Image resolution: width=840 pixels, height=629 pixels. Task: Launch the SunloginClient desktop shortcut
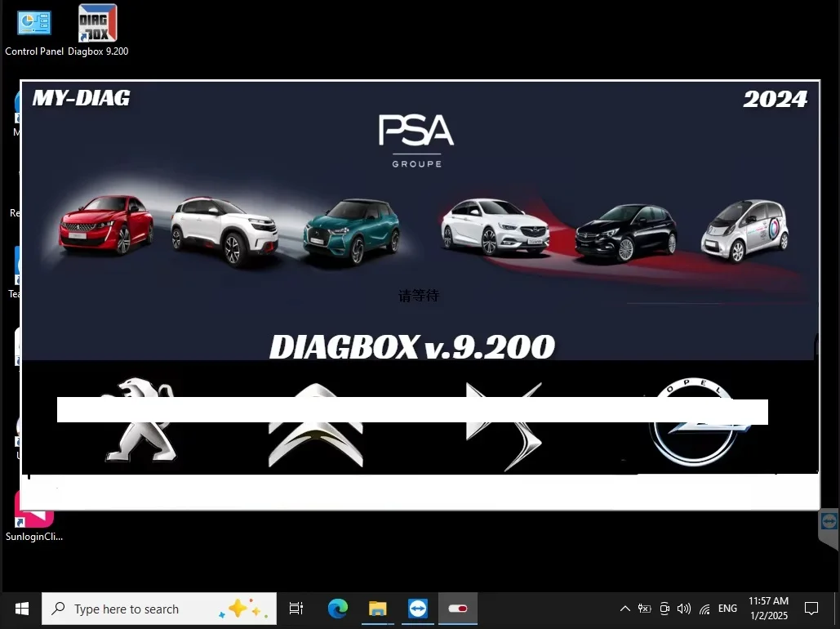(34, 515)
